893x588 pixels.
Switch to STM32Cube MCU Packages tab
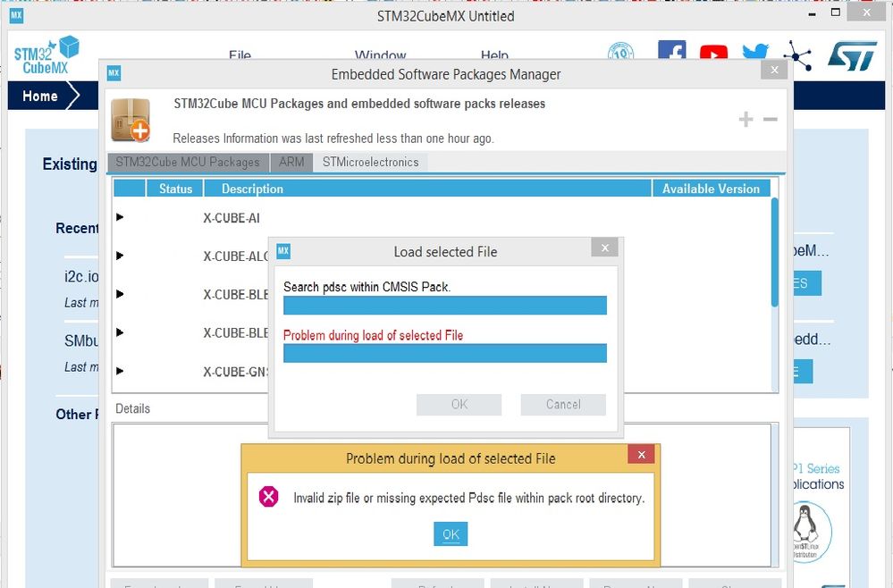pyautogui.click(x=188, y=163)
